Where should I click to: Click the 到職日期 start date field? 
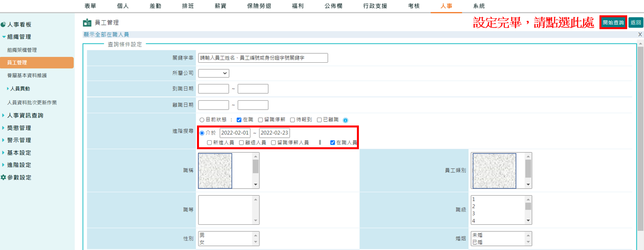(213, 89)
